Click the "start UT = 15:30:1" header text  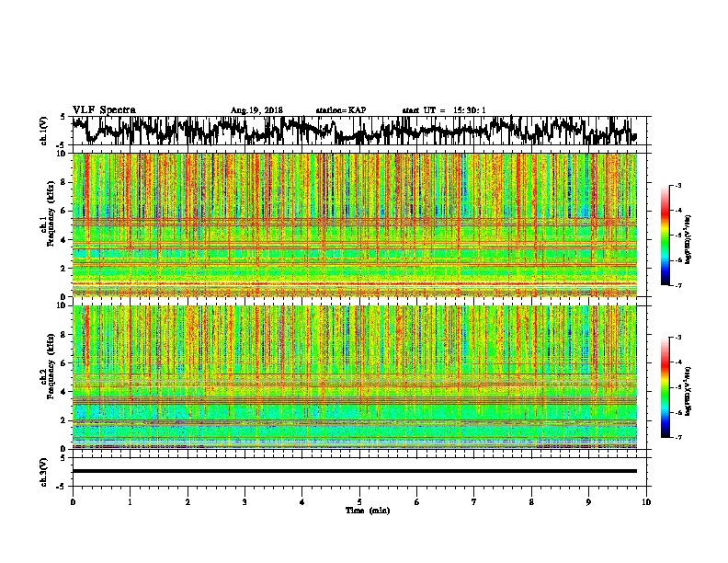click(x=444, y=110)
